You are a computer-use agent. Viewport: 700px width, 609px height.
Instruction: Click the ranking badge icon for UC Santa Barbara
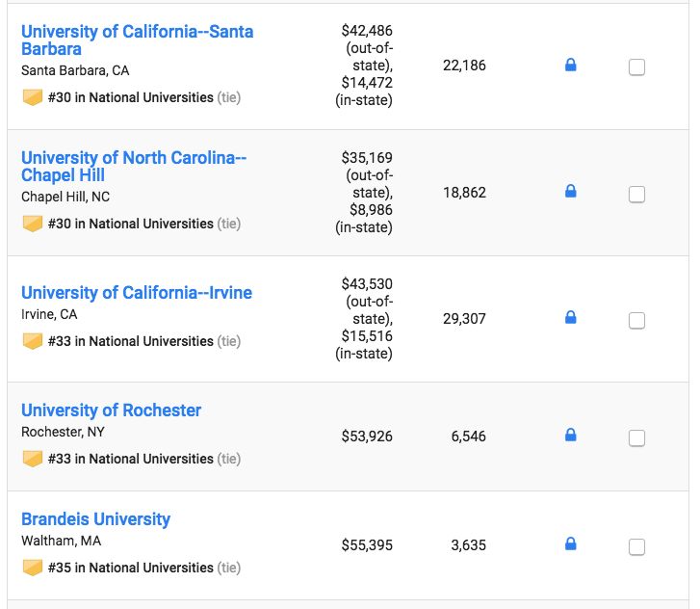point(33,97)
